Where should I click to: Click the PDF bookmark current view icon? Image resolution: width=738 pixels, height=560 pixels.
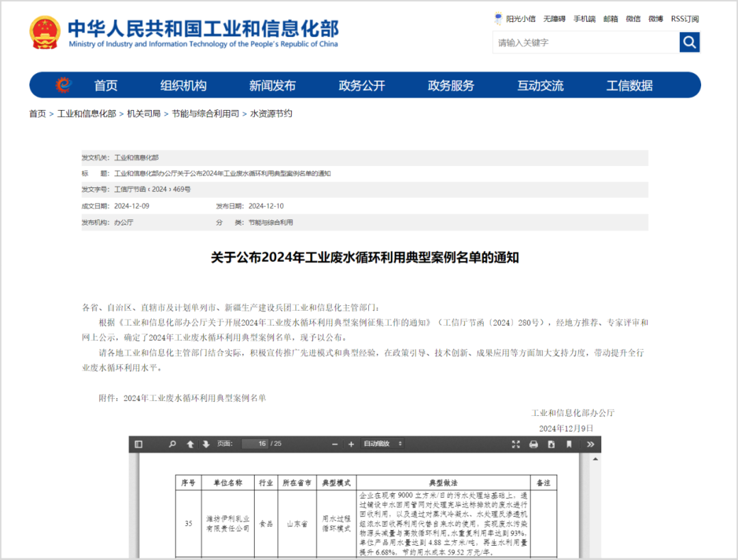(569, 445)
